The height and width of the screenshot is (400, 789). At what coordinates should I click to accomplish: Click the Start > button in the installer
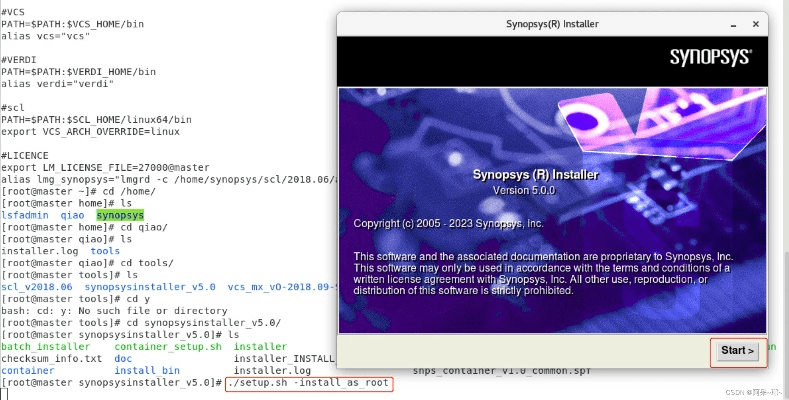click(738, 351)
